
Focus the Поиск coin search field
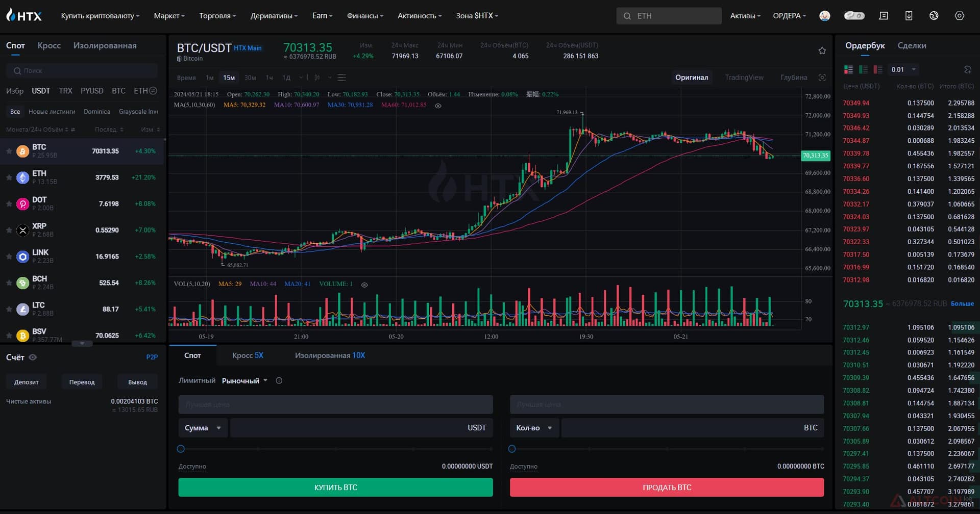tap(82, 70)
